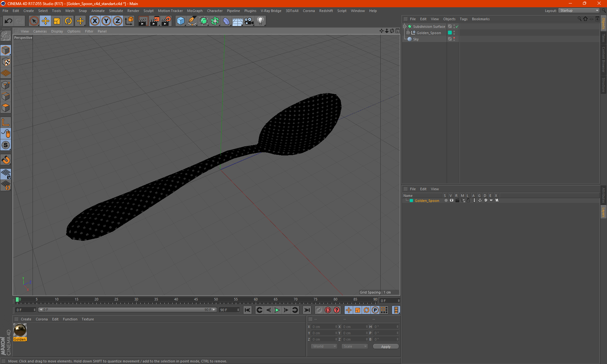Open the World coordinate dropdown
The height and width of the screenshot is (364, 607).
[x=324, y=346]
